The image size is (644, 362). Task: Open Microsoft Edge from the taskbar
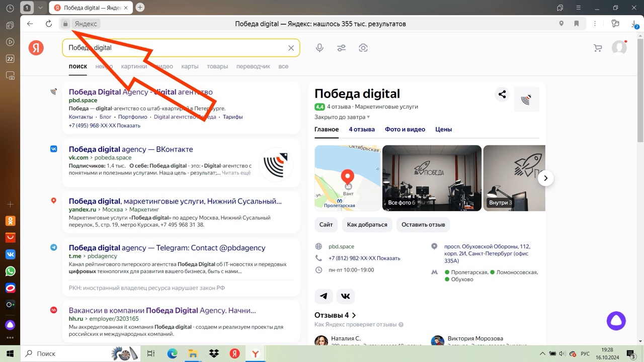pyautogui.click(x=172, y=353)
